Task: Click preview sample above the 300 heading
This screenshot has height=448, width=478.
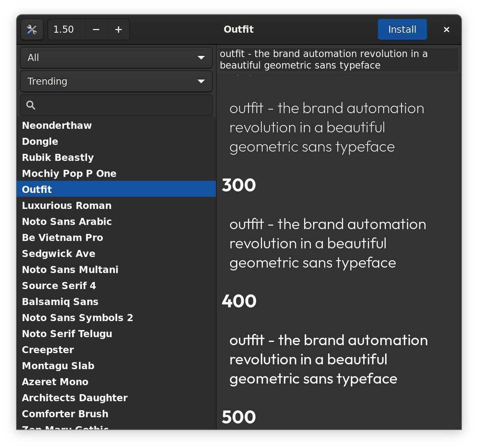Action: 327,128
